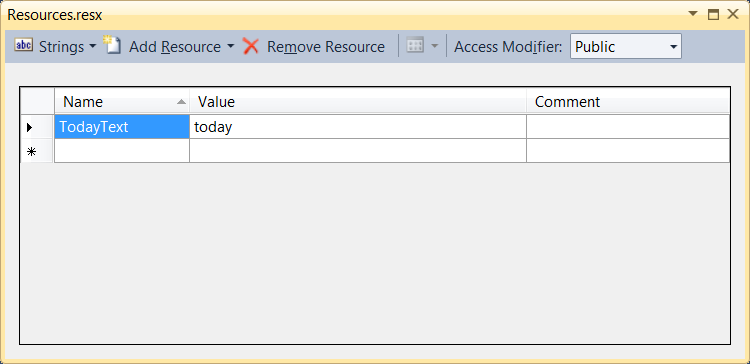Screen dimensions: 750x364
Task: Click the Comment column header
Action: coord(628,101)
